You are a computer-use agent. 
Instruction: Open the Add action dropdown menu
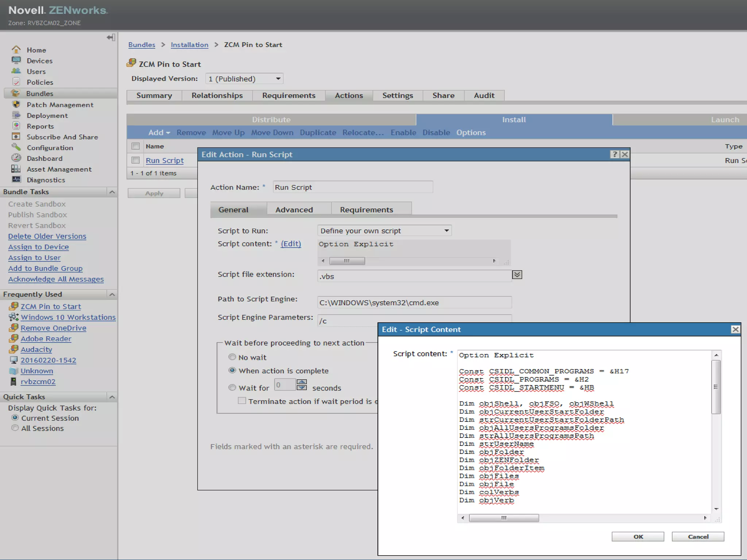[x=159, y=133]
